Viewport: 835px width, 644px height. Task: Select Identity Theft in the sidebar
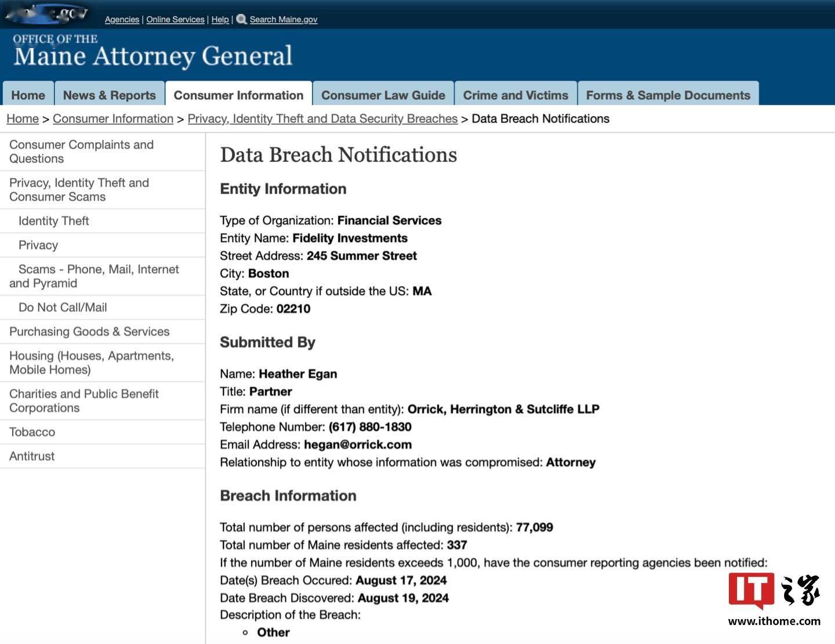[x=103, y=221]
